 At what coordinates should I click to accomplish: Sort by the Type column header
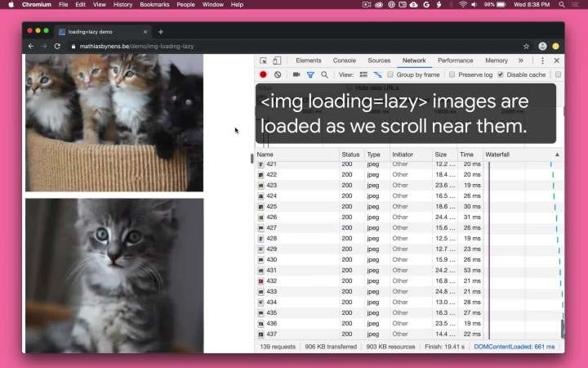(376, 155)
